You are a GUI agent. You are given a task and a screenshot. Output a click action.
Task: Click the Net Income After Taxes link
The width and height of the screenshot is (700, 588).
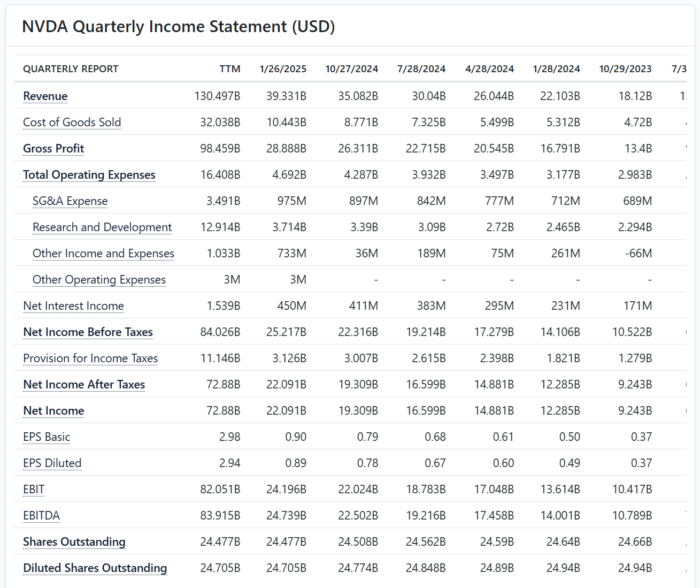[84, 385]
